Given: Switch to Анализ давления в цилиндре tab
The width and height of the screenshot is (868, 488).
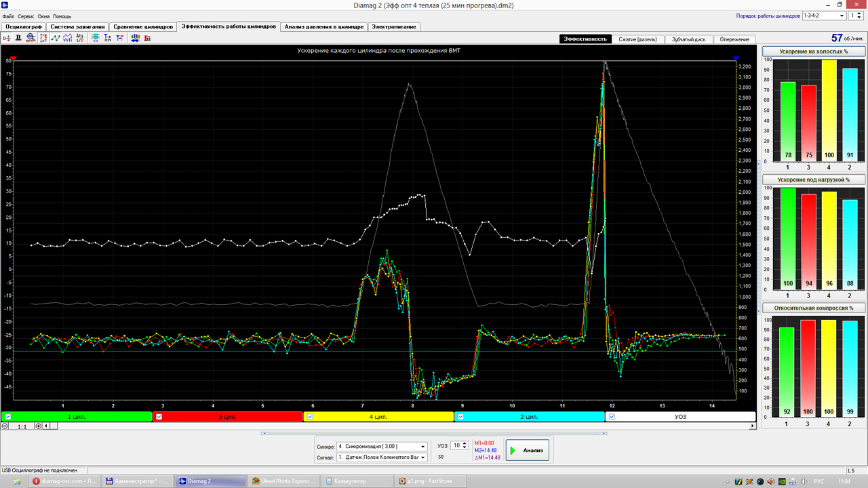Looking at the screenshot, I should coord(325,26).
